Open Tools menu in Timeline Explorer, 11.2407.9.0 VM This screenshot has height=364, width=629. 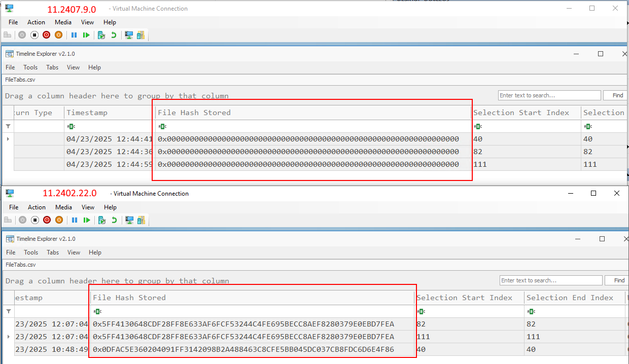[x=30, y=67]
